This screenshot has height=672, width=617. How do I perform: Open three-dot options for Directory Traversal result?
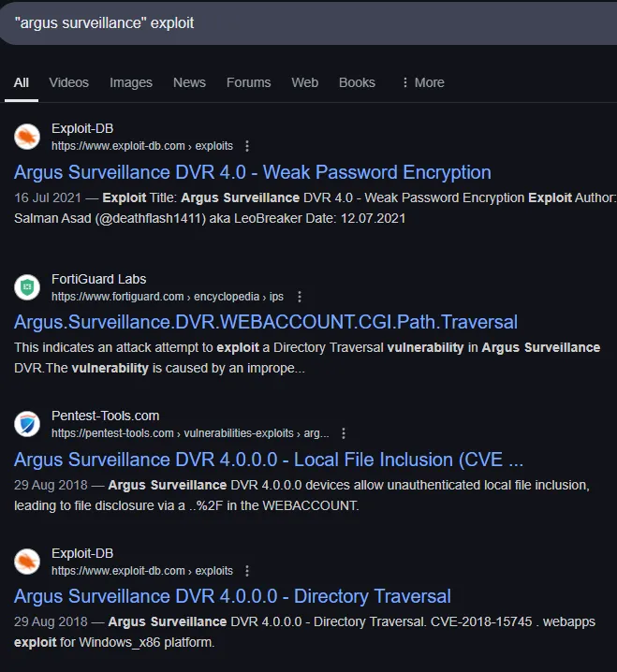[247, 571]
